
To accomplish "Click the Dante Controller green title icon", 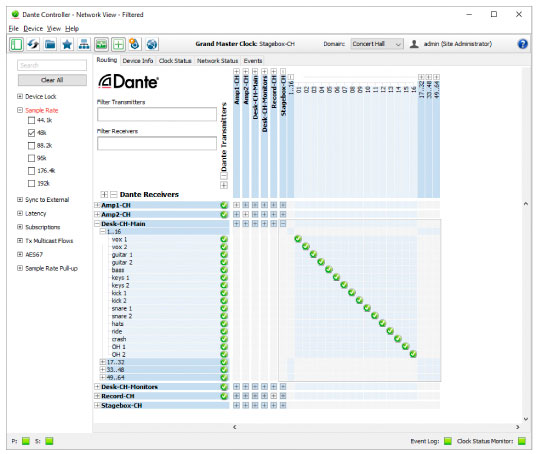I will point(15,14).
